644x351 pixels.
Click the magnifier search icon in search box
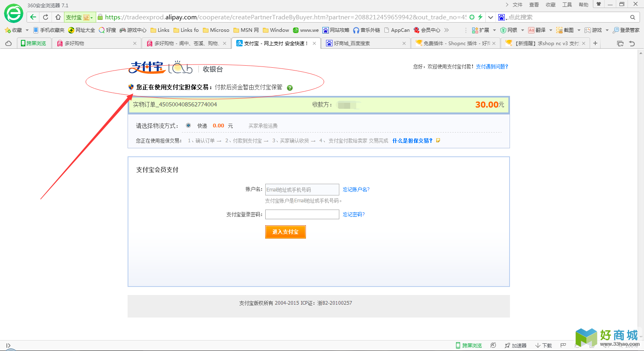click(x=633, y=17)
